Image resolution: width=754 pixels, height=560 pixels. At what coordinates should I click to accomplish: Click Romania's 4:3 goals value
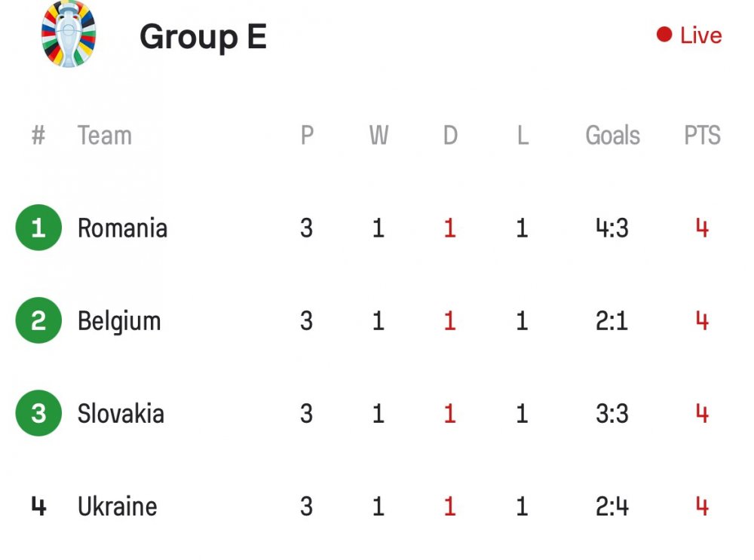point(611,228)
